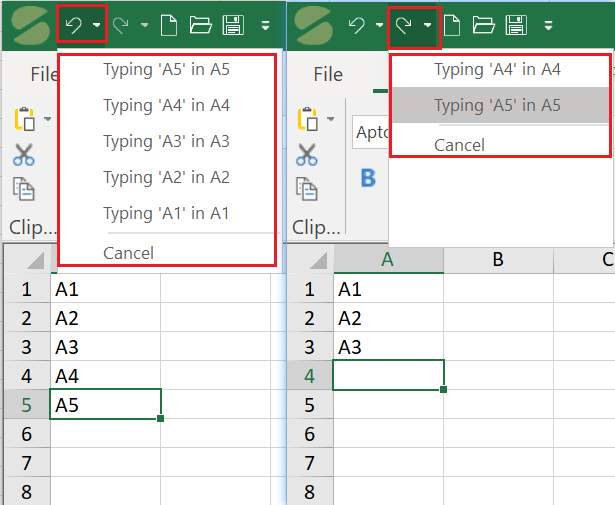Toggle Bold formatting in right window

[x=368, y=178]
